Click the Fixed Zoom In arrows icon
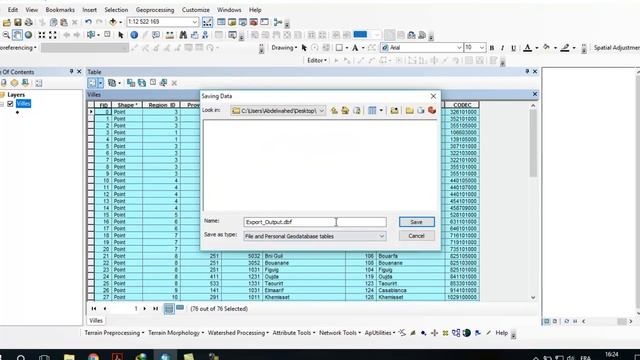 tap(42, 35)
